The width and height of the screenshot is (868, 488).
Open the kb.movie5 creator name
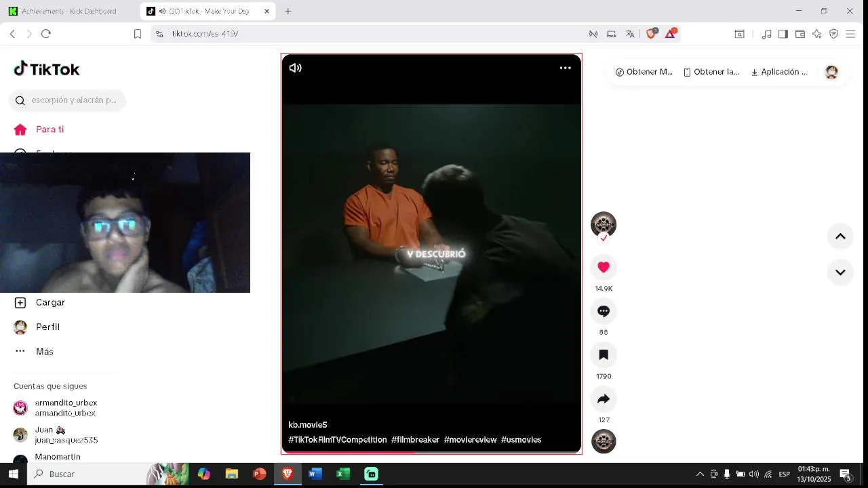point(308,425)
